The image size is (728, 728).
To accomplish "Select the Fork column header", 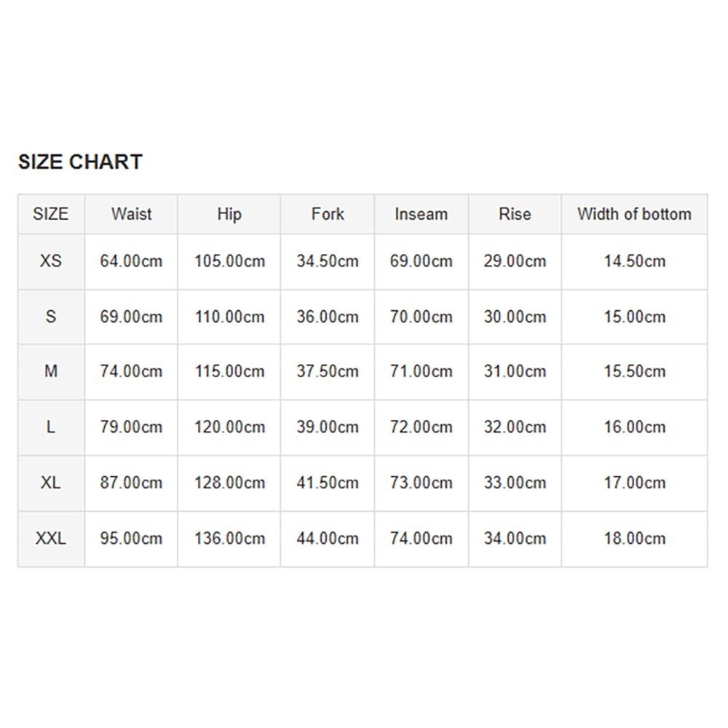I will (328, 214).
